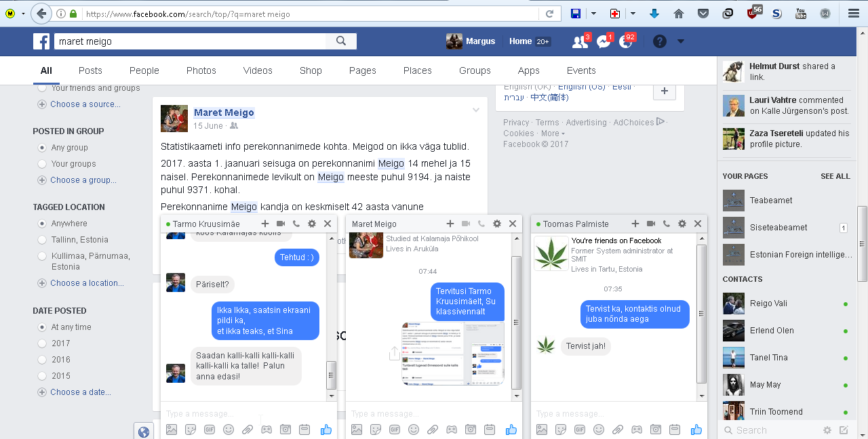Click 'SEE ALL' under Your Pages
The height and width of the screenshot is (439, 868).
pos(835,176)
